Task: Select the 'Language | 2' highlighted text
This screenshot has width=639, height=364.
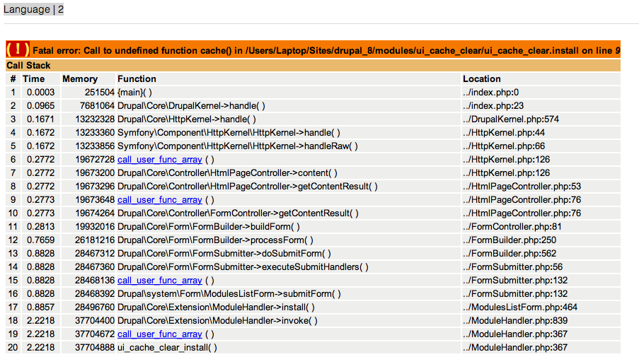Action: point(33,9)
